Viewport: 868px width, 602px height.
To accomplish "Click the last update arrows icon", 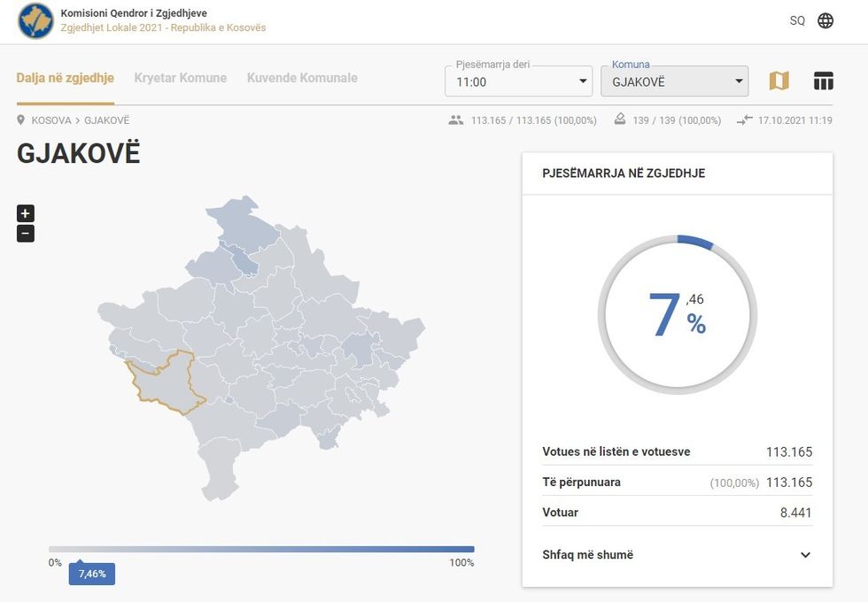I will pos(744,120).
